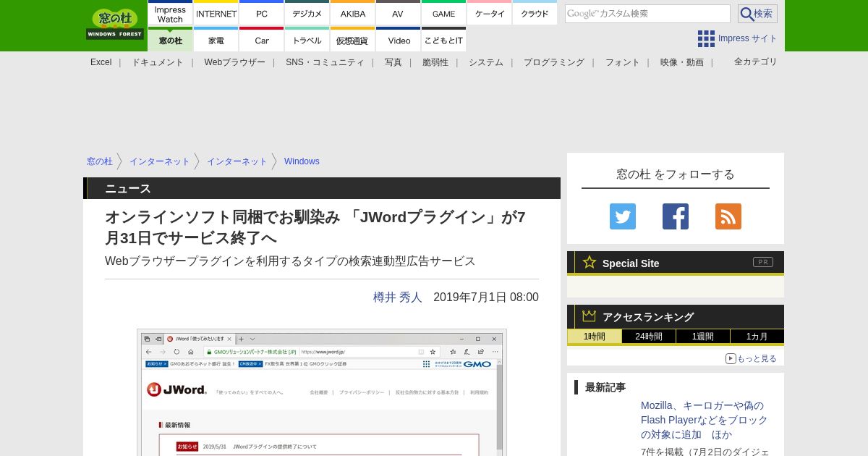Click the もっと見る play arrow icon
Image resolution: width=868 pixels, height=456 pixels.
(731, 358)
